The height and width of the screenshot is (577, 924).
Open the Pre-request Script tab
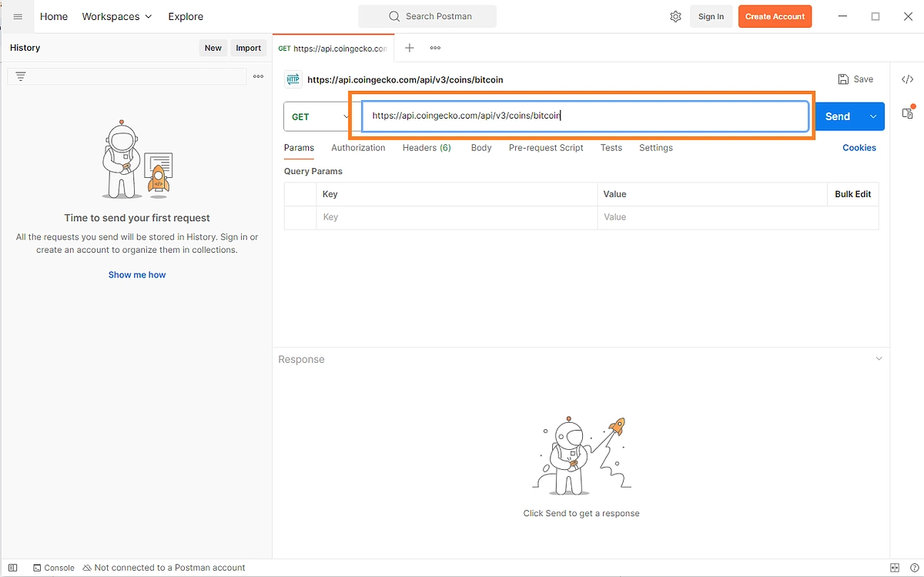(x=546, y=148)
